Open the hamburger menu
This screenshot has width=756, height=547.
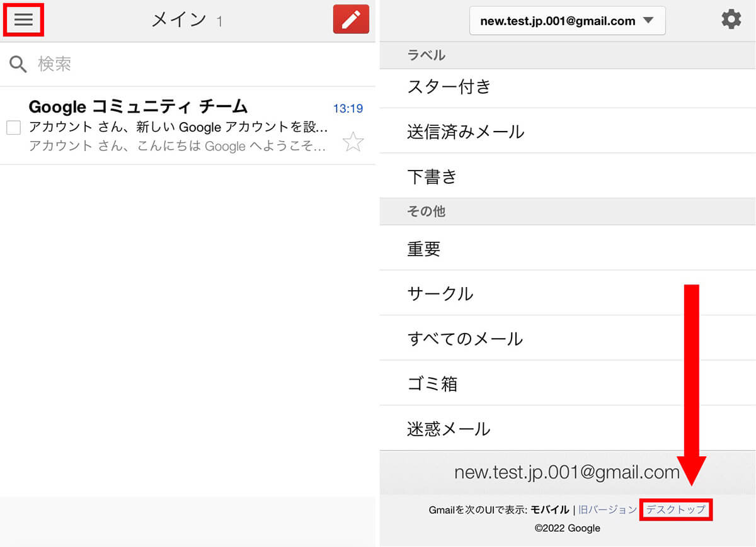[23, 20]
